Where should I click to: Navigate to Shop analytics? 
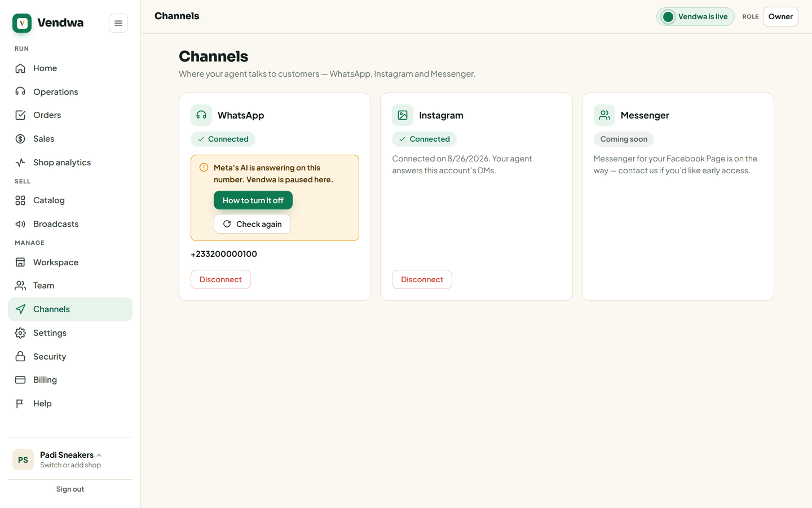70,163
